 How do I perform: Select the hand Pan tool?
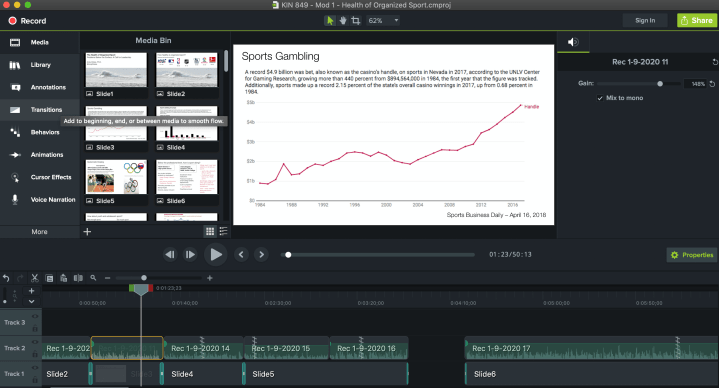coord(343,21)
